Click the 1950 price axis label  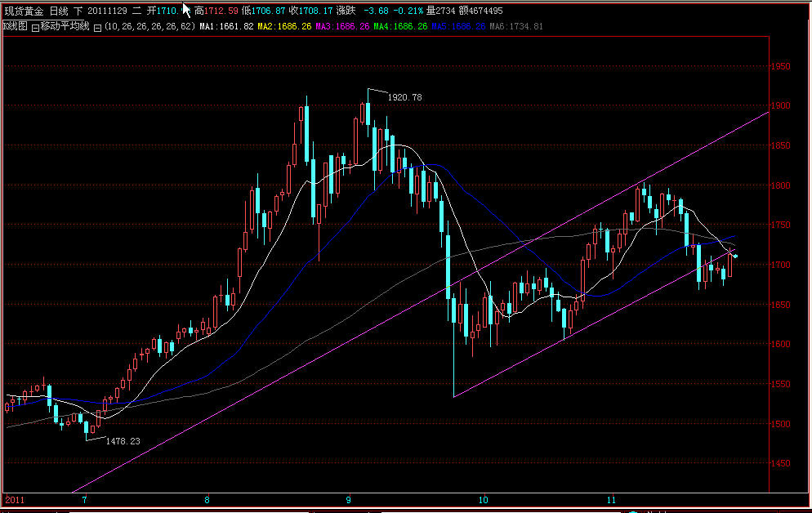pos(780,66)
